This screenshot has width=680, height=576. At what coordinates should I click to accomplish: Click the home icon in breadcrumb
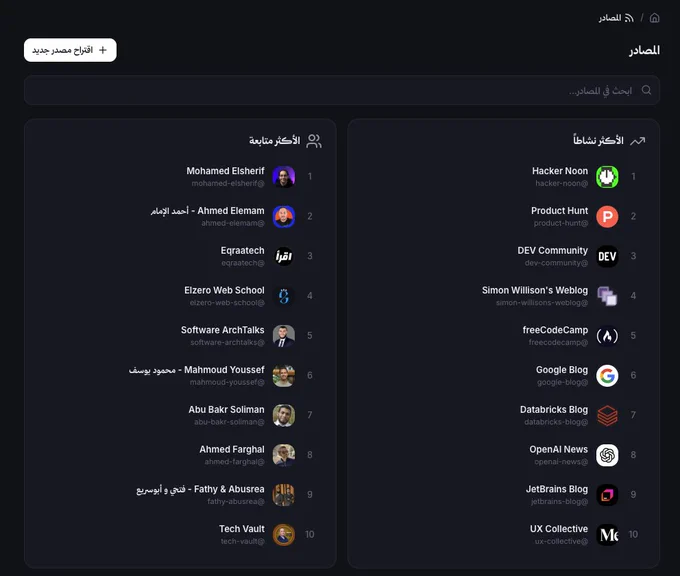[x=654, y=18]
